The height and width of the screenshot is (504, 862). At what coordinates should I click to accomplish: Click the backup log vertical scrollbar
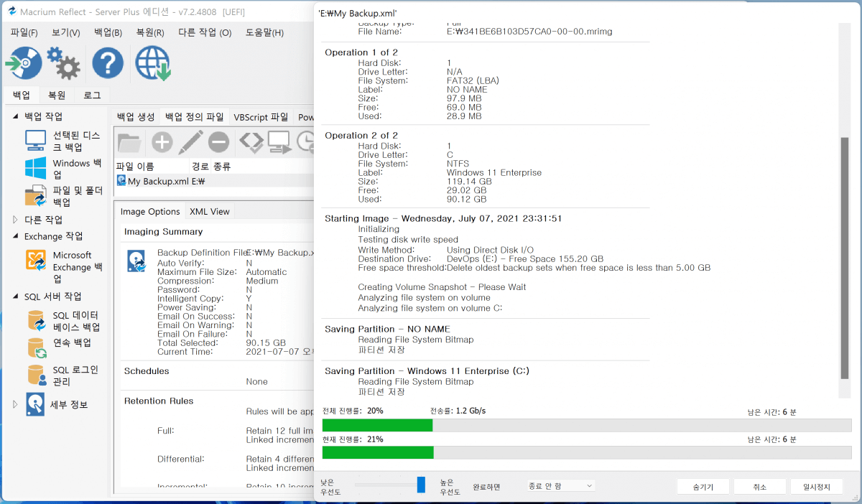tap(845, 258)
